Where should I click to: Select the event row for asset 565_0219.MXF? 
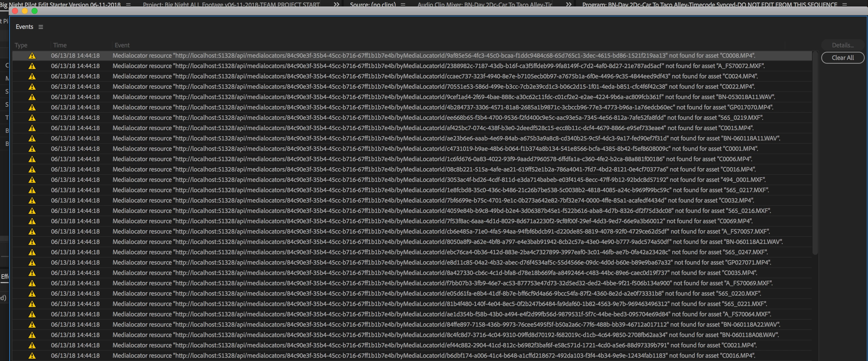(404, 118)
